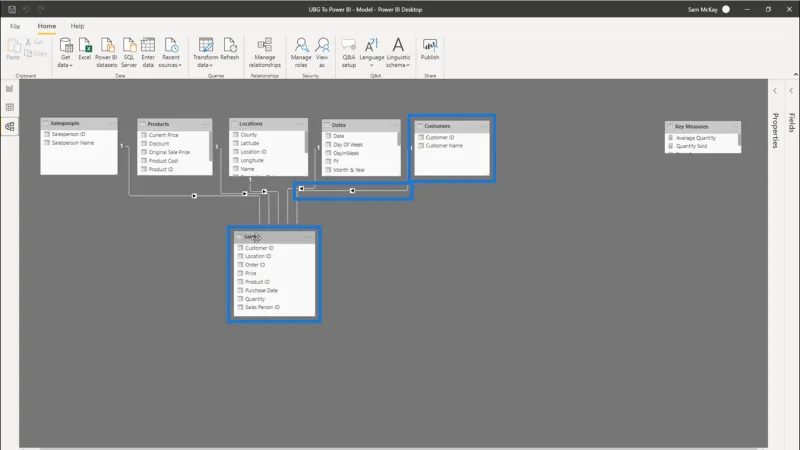Open Sales table options menu
800x450 pixels.
tap(308, 237)
